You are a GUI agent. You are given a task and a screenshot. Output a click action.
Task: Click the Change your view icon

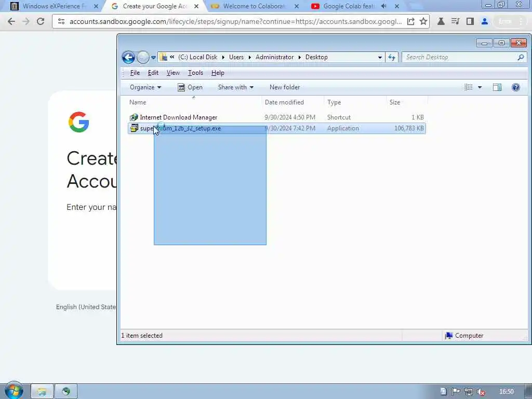469,87
